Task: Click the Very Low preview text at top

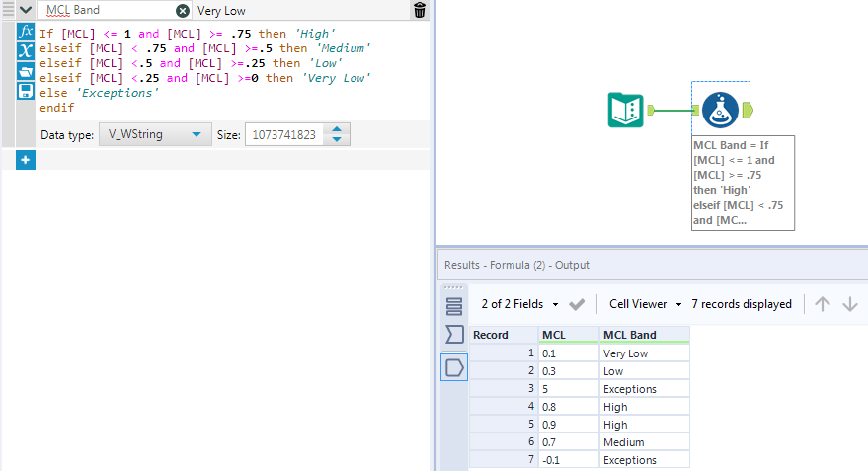Action: click(x=221, y=11)
